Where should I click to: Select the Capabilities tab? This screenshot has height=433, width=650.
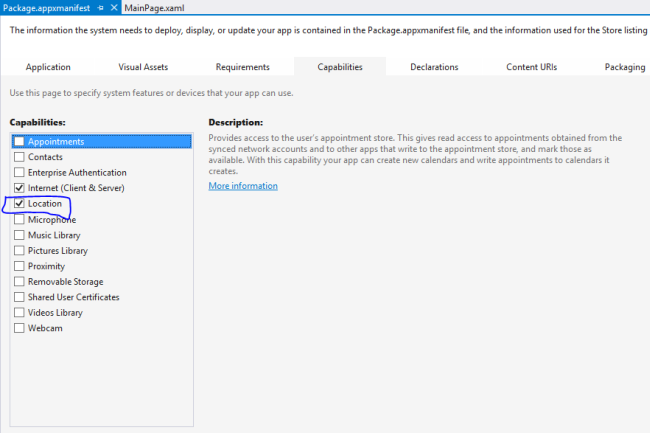340,67
